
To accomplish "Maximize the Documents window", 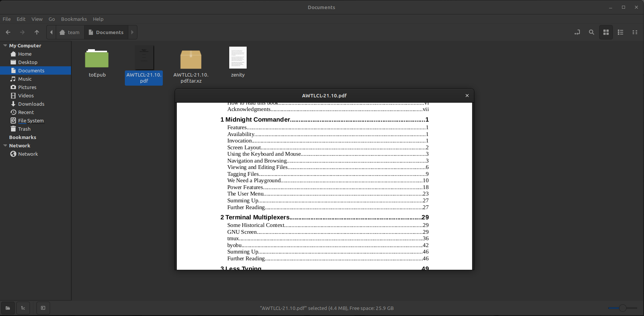I will [624, 7].
